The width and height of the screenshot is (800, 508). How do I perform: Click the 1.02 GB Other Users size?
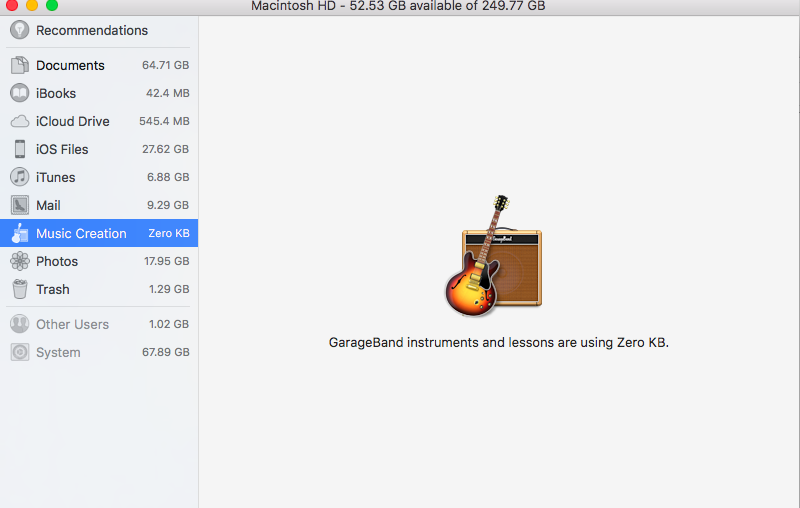(x=169, y=324)
